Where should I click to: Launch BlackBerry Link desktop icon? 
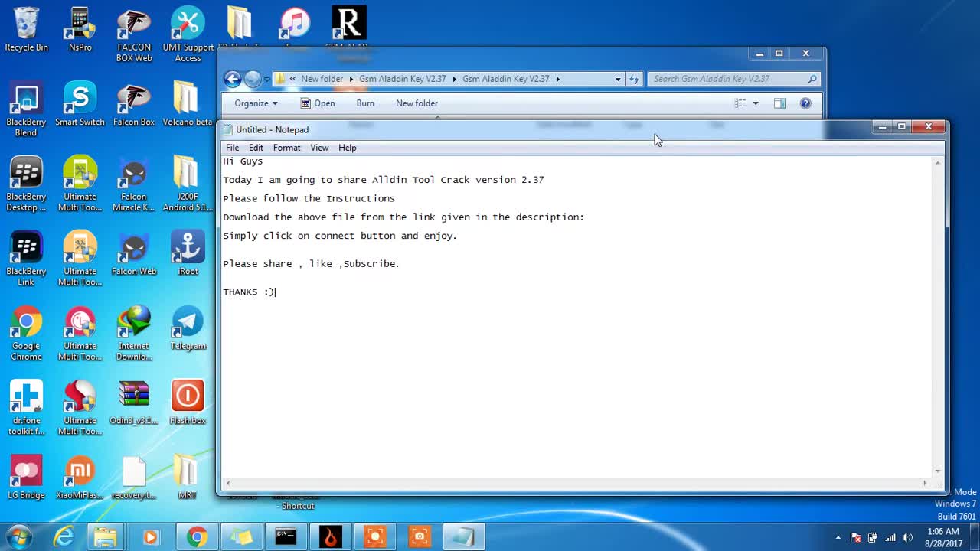[26, 259]
